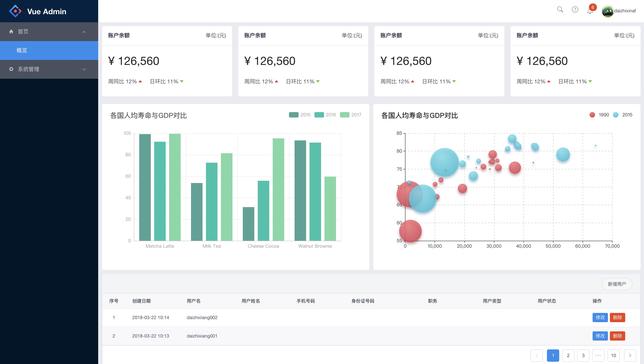Collapse the 首页 menu chevron
The width and height of the screenshot is (644, 364).
[84, 32]
